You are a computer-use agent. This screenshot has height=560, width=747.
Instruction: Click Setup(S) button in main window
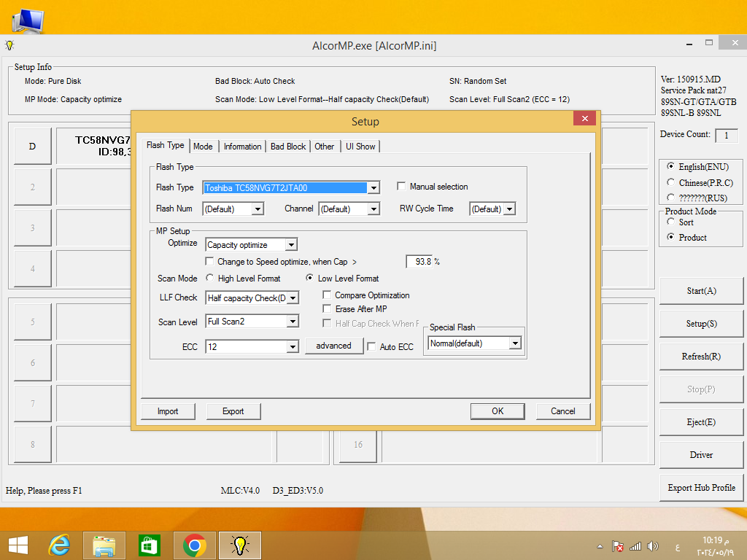pyautogui.click(x=701, y=324)
